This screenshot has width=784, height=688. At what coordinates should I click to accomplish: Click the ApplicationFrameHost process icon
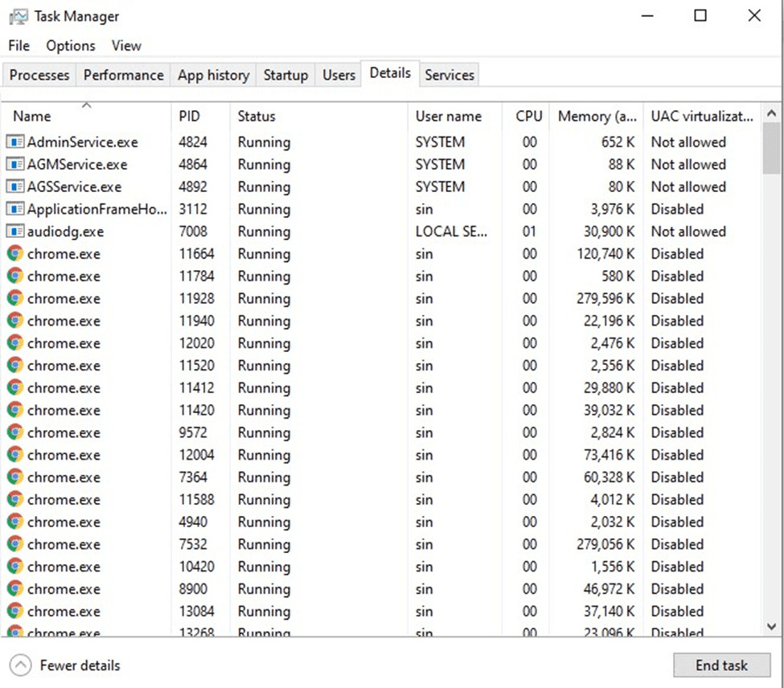[x=15, y=209]
